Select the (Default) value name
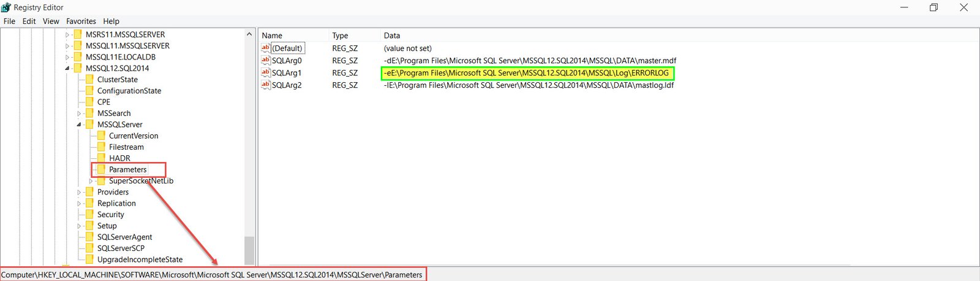Viewport: 980px width, 281px height. 287,48
